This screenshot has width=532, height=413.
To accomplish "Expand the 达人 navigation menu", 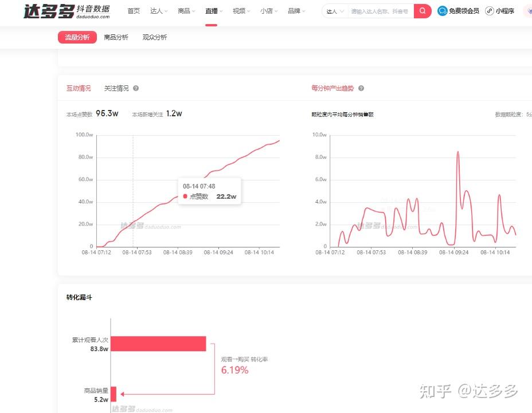I will [x=159, y=11].
